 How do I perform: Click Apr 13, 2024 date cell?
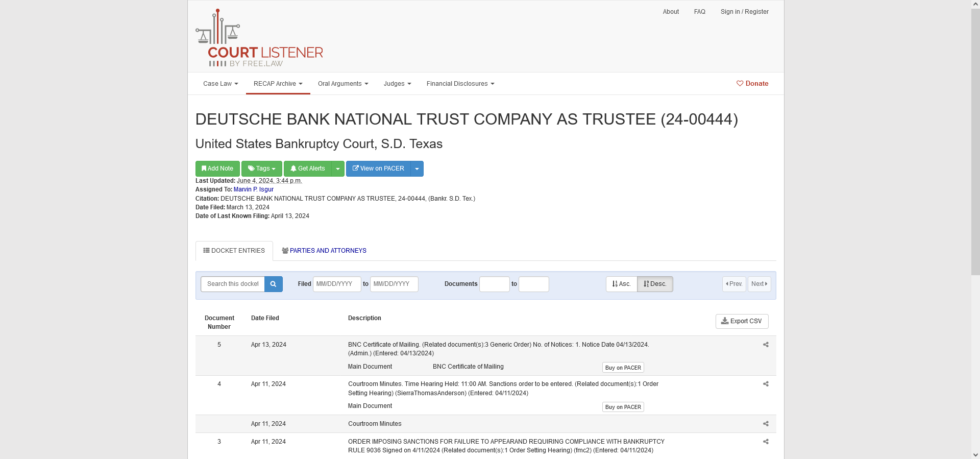(x=268, y=345)
